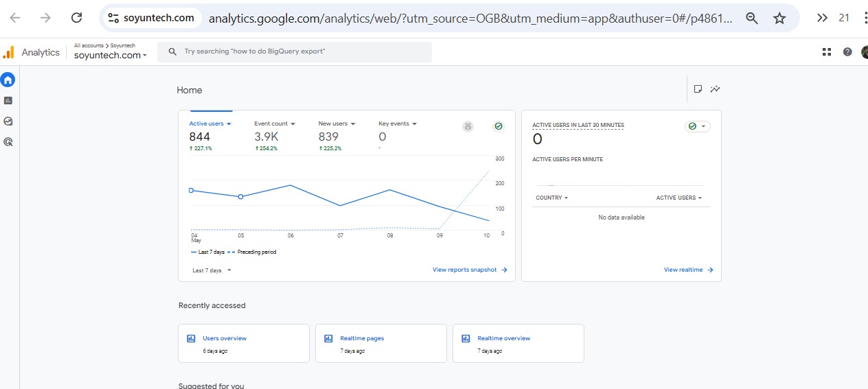Click the Home page heading
The image size is (868, 389).
pyautogui.click(x=190, y=90)
